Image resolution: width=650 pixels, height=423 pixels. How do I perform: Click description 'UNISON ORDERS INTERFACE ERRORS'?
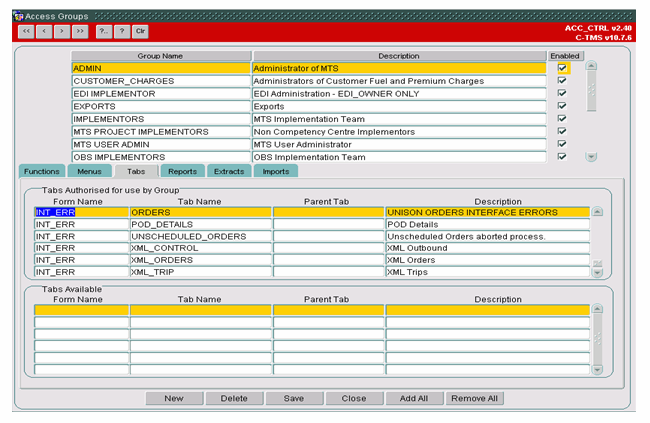click(x=488, y=212)
